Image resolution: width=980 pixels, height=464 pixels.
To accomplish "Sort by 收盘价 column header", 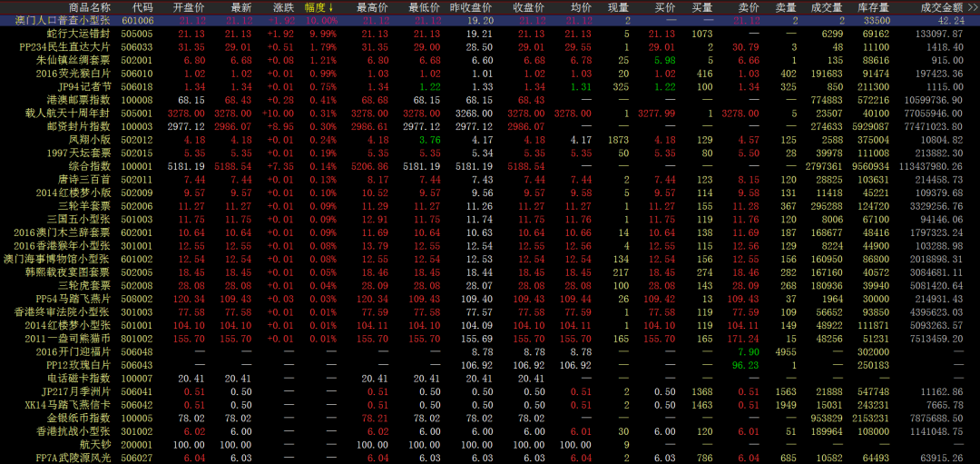I will (528, 7).
